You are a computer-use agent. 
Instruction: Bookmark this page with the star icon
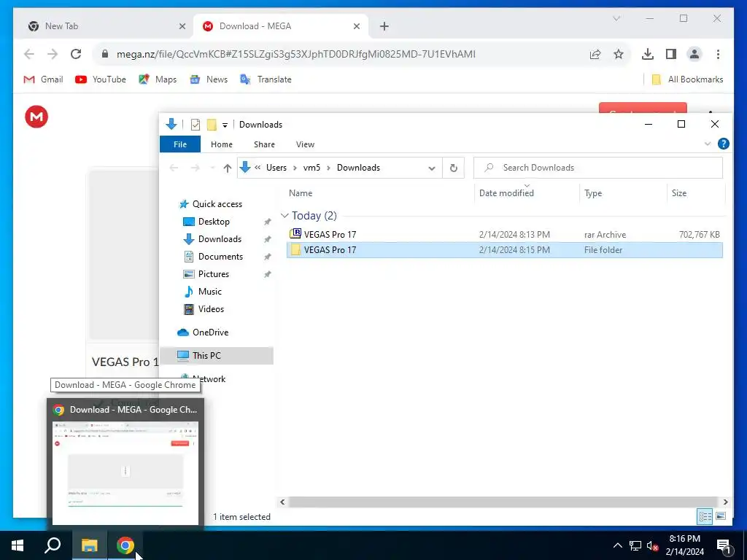pos(619,54)
